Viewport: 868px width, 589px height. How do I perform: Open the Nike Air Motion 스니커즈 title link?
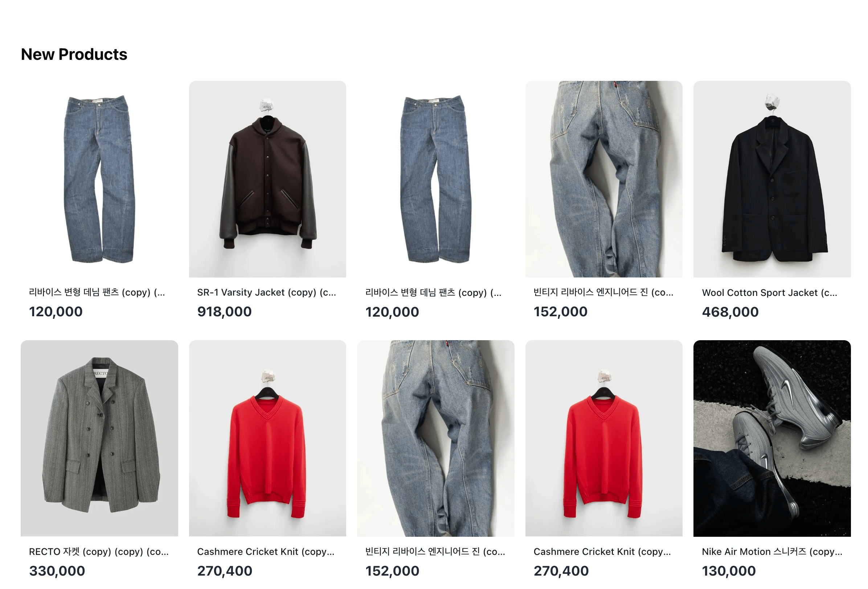pos(772,552)
